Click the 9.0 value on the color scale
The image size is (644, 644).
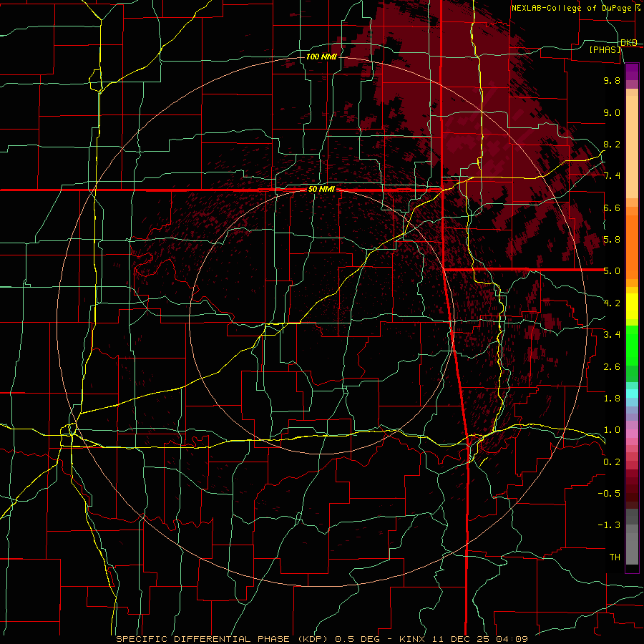[x=612, y=112]
